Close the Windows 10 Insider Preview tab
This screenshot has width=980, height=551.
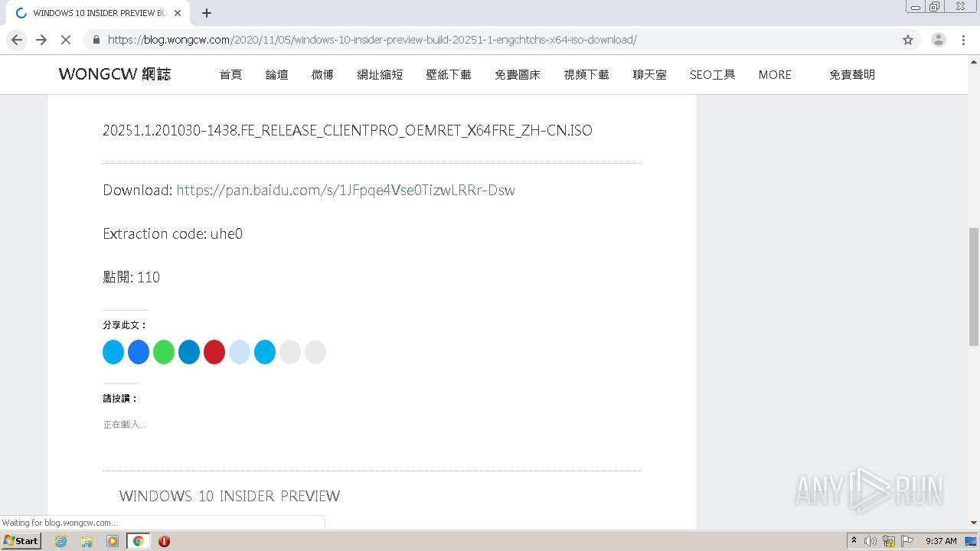pyautogui.click(x=178, y=13)
